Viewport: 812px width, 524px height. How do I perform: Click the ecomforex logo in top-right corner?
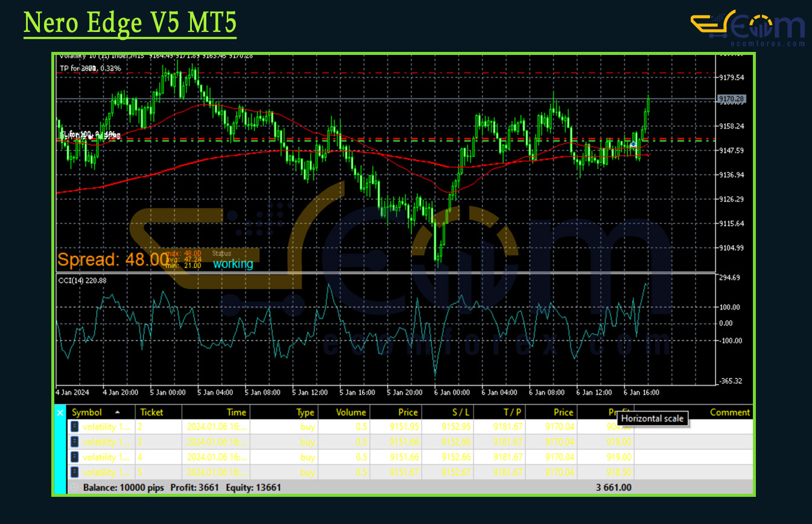click(747, 28)
